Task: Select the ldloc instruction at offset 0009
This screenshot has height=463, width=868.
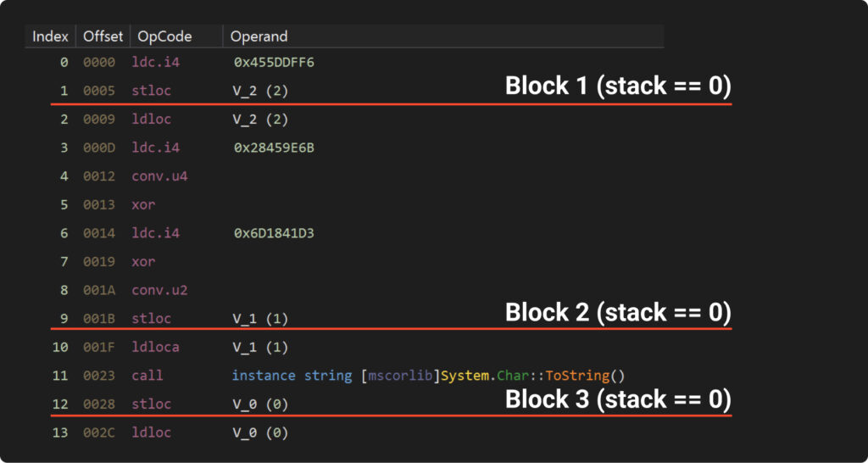Action: (x=151, y=119)
